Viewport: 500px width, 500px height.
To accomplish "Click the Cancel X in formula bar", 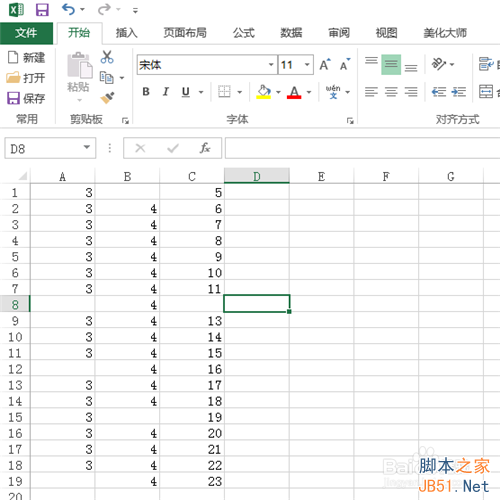I will pyautogui.click(x=140, y=148).
